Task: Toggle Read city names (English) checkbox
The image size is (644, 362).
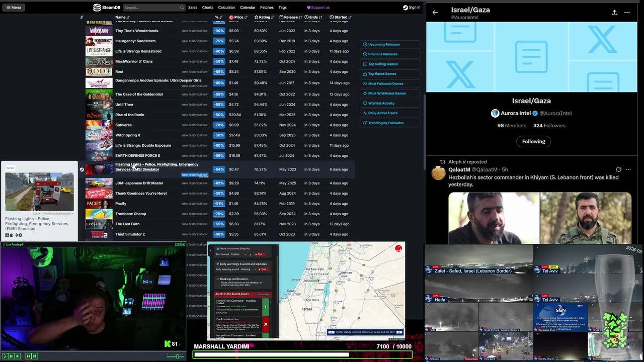Action: click(x=218, y=249)
